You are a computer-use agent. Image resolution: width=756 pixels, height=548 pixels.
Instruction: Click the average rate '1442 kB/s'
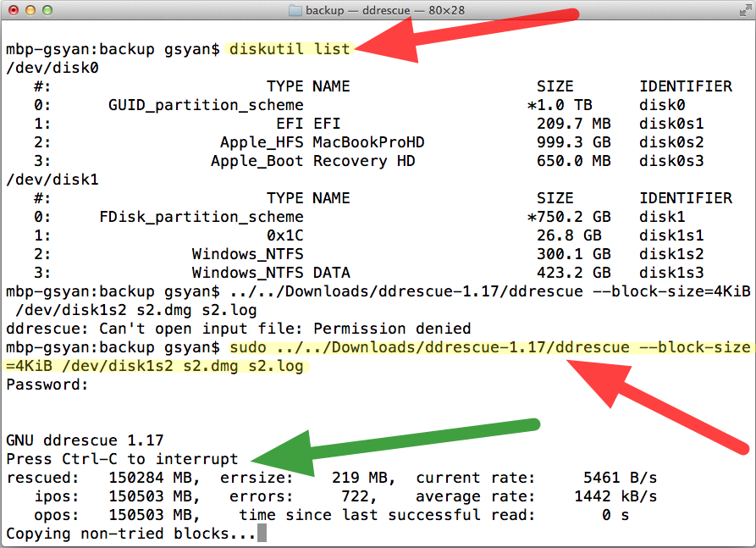[x=615, y=496]
